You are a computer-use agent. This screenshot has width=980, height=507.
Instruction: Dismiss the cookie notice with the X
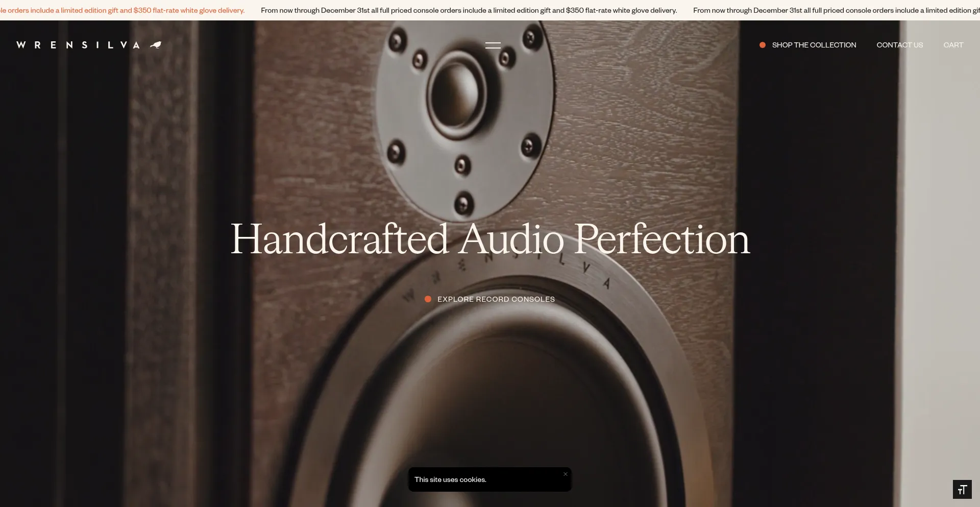(x=566, y=474)
